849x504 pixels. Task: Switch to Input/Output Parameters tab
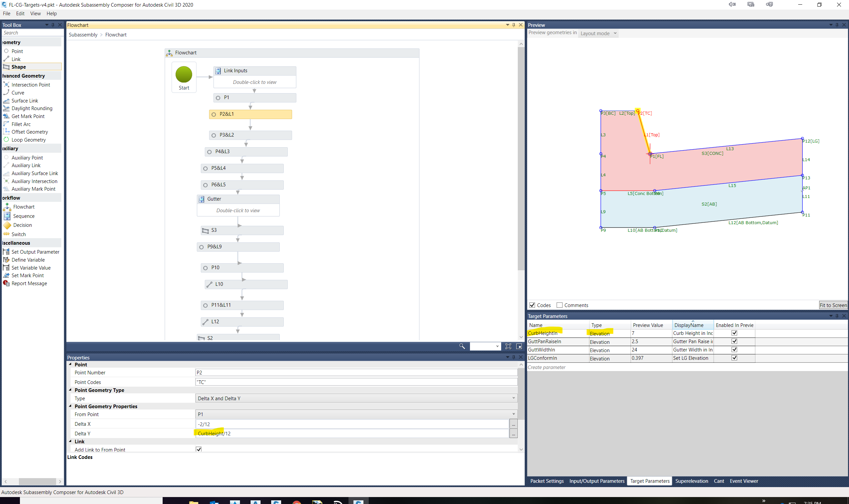597,481
